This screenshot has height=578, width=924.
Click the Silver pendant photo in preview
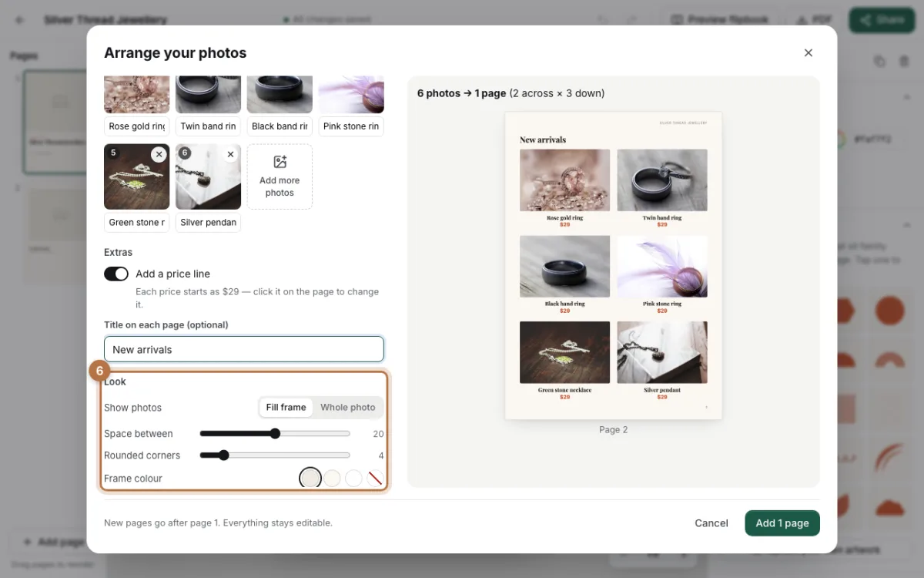point(662,352)
